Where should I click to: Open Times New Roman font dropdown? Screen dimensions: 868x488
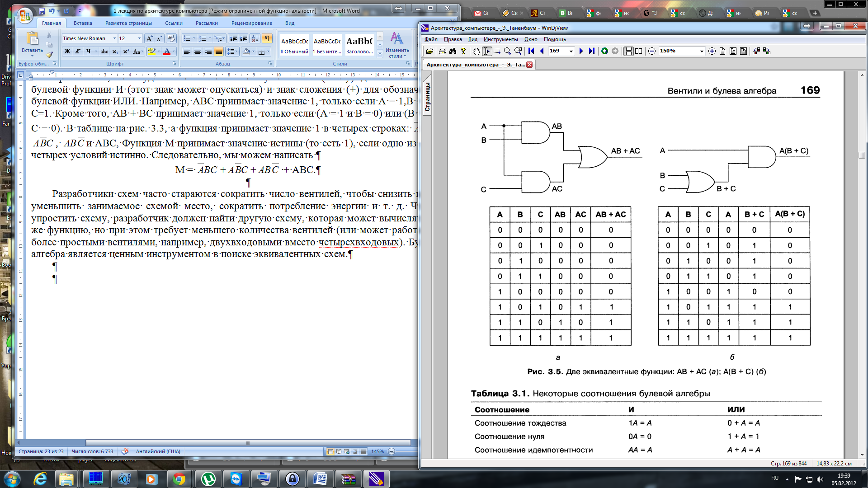point(114,38)
